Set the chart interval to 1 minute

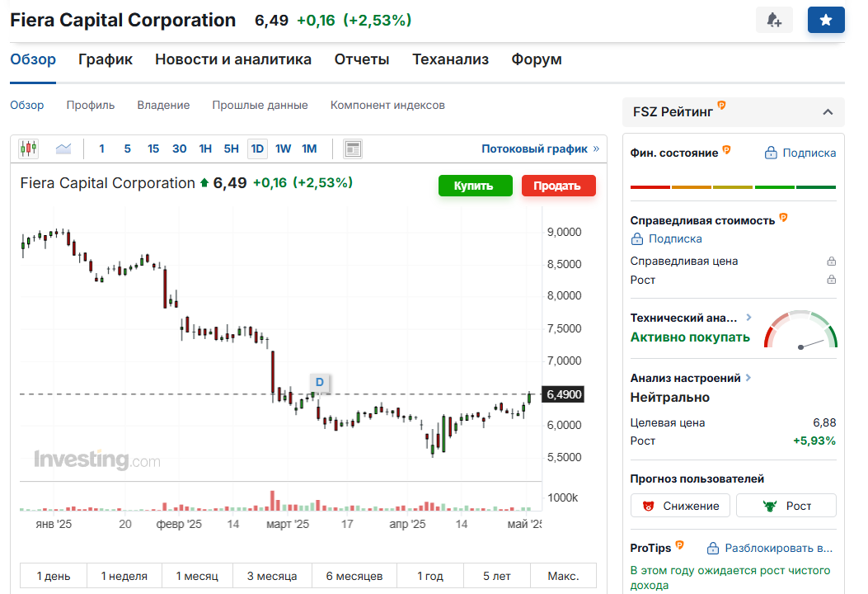[102, 148]
